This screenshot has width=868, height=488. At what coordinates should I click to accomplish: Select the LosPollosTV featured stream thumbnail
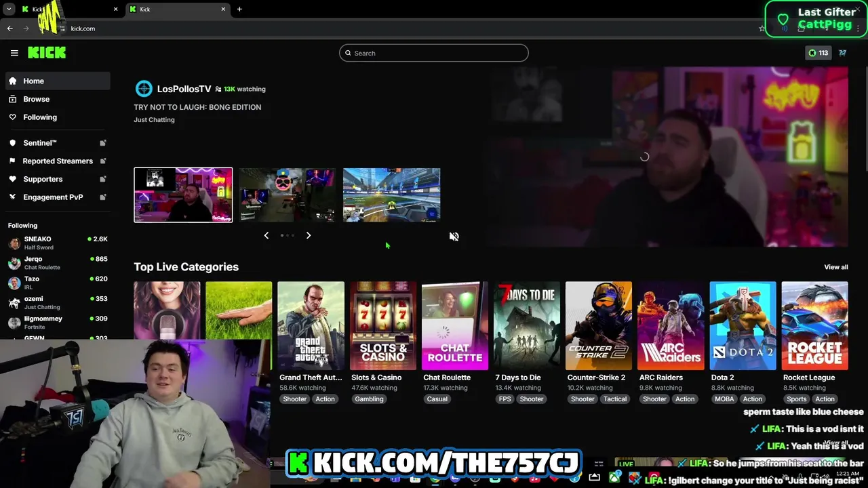[183, 195]
